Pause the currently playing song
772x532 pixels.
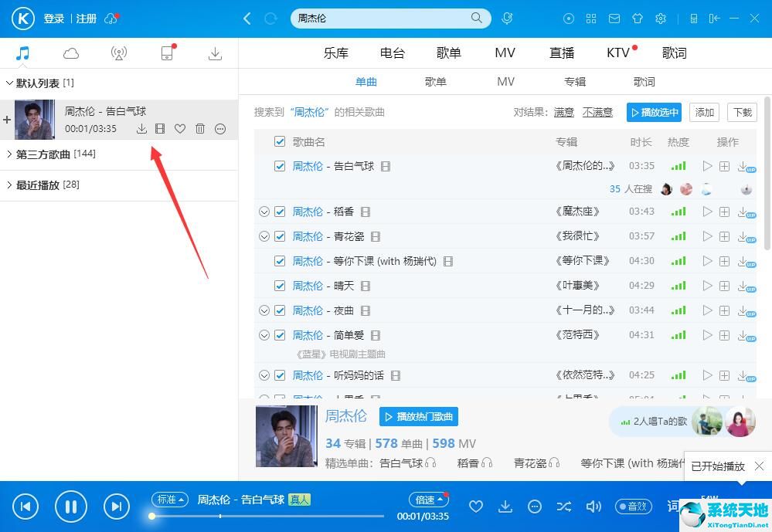[x=70, y=507]
